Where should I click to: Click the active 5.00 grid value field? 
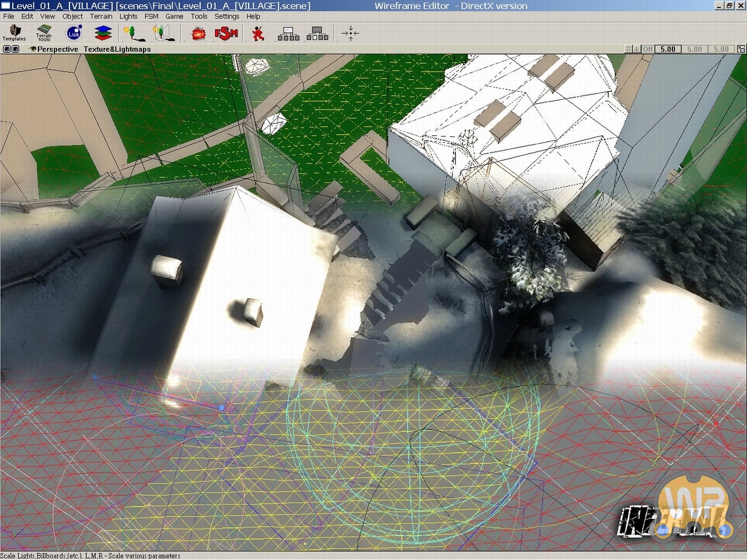(668, 49)
